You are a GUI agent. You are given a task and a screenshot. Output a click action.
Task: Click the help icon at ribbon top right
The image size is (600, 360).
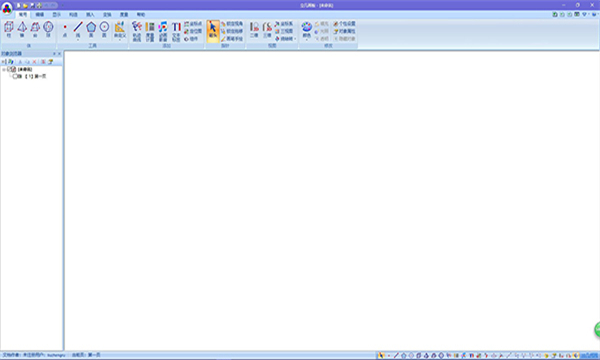(594, 15)
